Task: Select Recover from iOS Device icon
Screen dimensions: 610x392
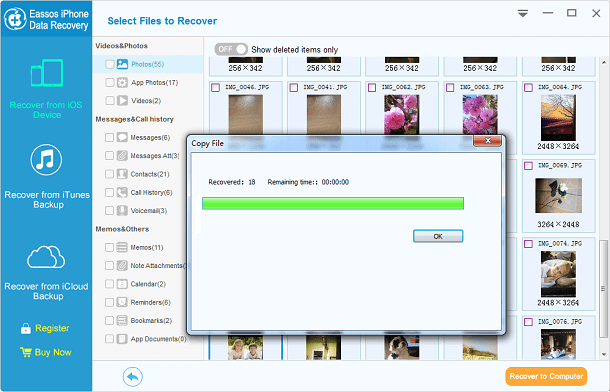Action: [x=47, y=73]
